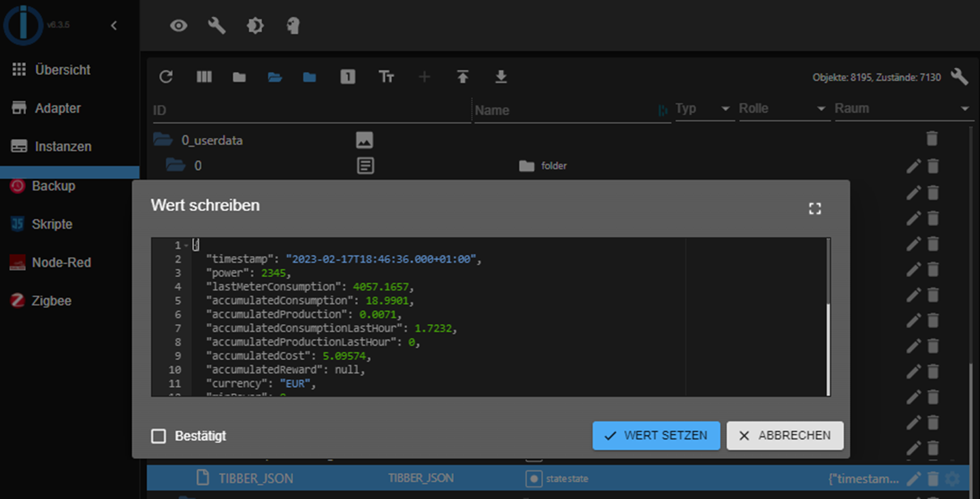Image resolution: width=980 pixels, height=499 pixels.
Task: Go to the Adapter section
Action: pyautogui.click(x=46, y=108)
